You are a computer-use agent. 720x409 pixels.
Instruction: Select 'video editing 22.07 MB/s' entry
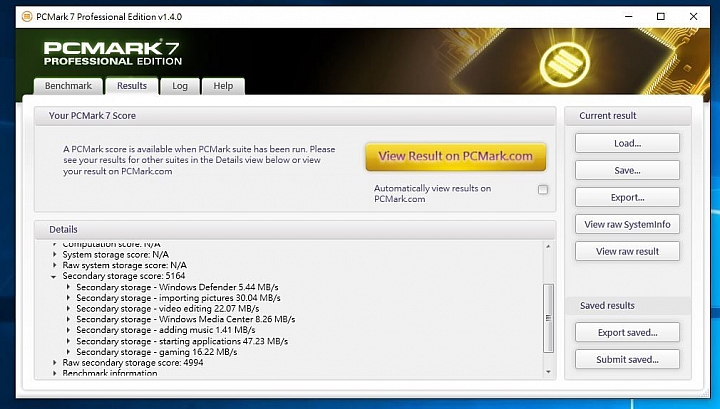coord(168,308)
